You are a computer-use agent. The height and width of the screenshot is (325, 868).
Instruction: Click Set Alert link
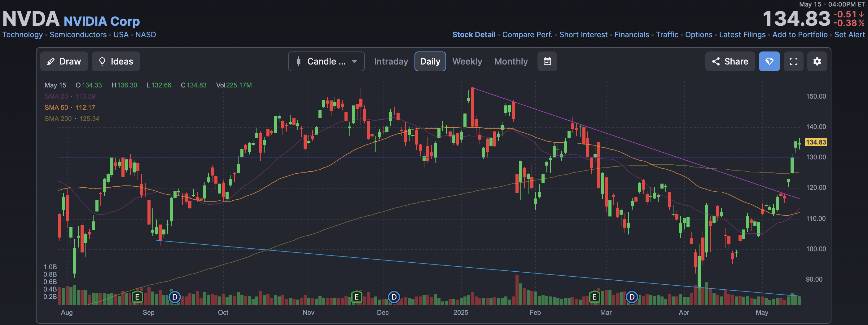pos(849,35)
